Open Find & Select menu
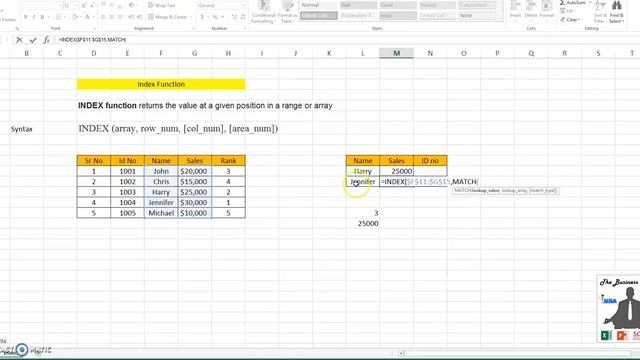The image size is (640, 360). tap(617, 11)
